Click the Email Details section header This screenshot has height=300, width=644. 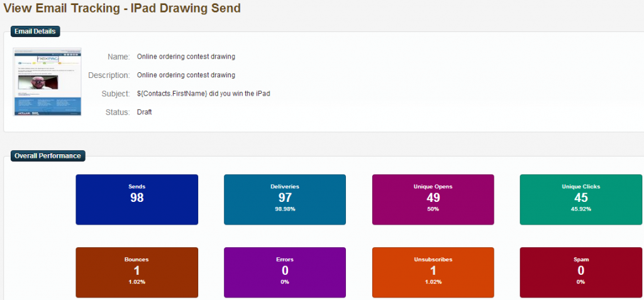tap(35, 31)
